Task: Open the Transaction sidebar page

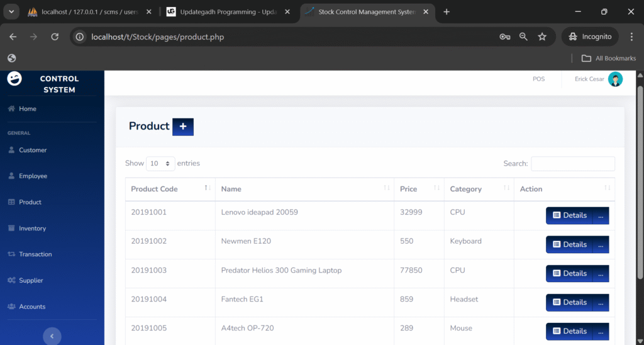Action: 35,254
